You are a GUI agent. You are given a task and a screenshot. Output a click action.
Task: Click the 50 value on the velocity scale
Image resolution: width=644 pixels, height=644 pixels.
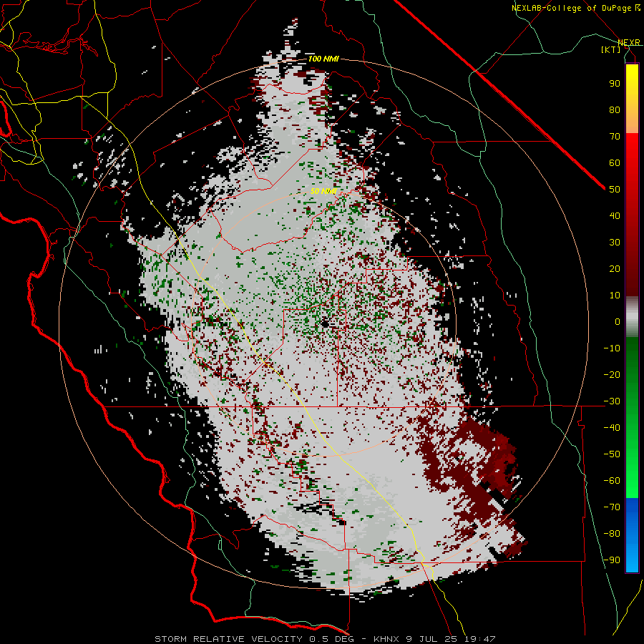click(615, 190)
